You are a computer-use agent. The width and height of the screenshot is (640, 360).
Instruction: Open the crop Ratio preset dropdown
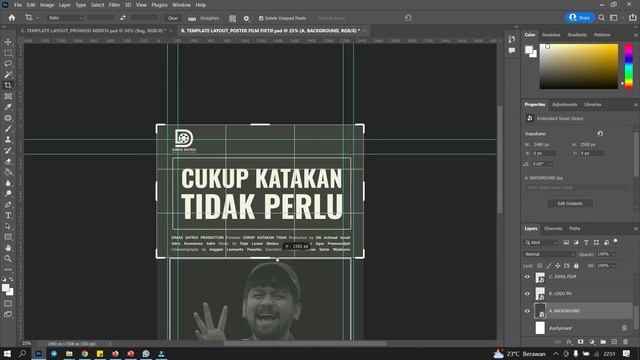tap(64, 18)
